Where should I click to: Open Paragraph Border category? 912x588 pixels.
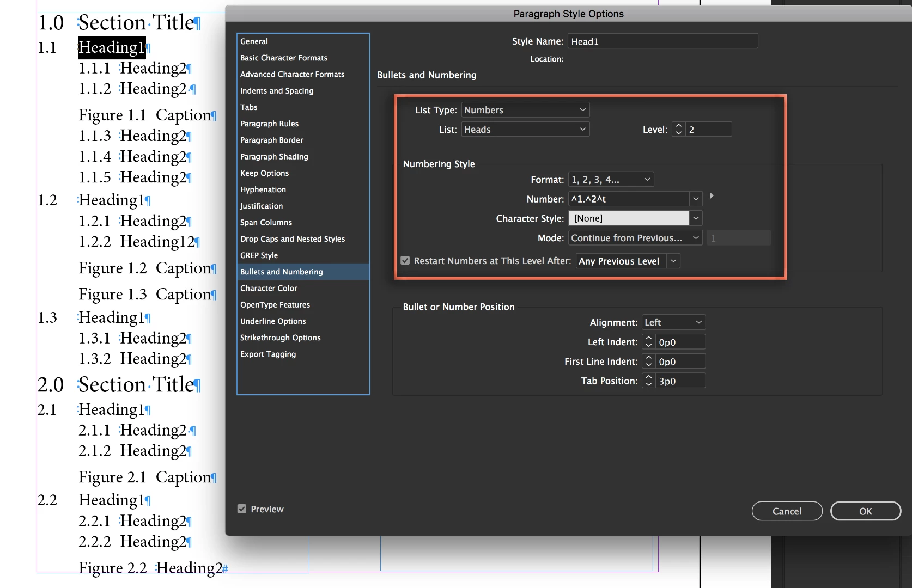pos(303,140)
